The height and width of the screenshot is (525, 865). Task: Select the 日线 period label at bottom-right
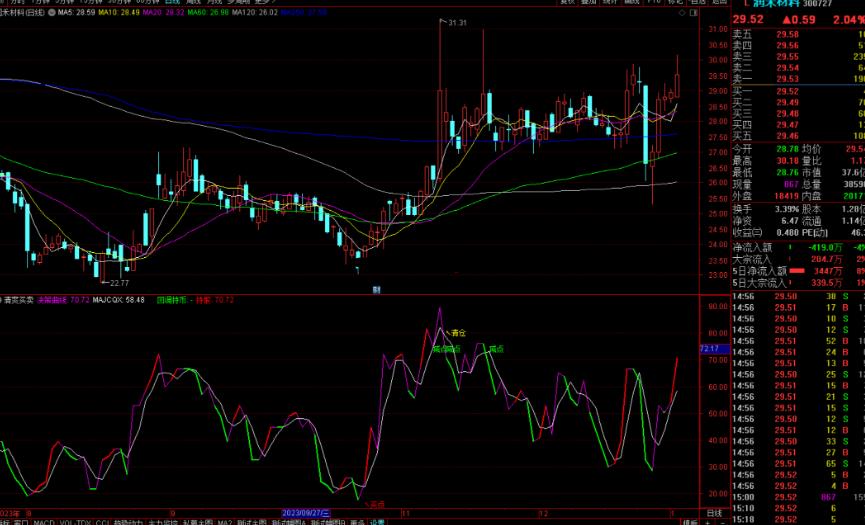(x=714, y=513)
